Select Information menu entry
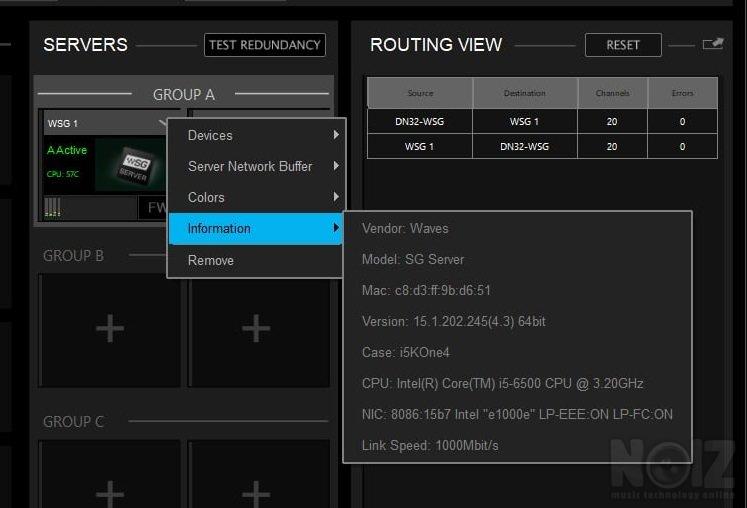The image size is (747, 508). pyautogui.click(x=256, y=228)
